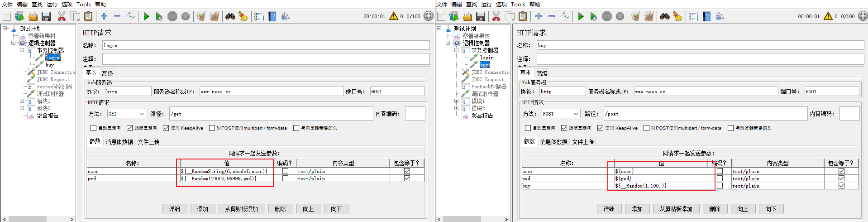Toggle node arrows icon in right window
This screenshot has width=868, height=222.
(565, 16)
